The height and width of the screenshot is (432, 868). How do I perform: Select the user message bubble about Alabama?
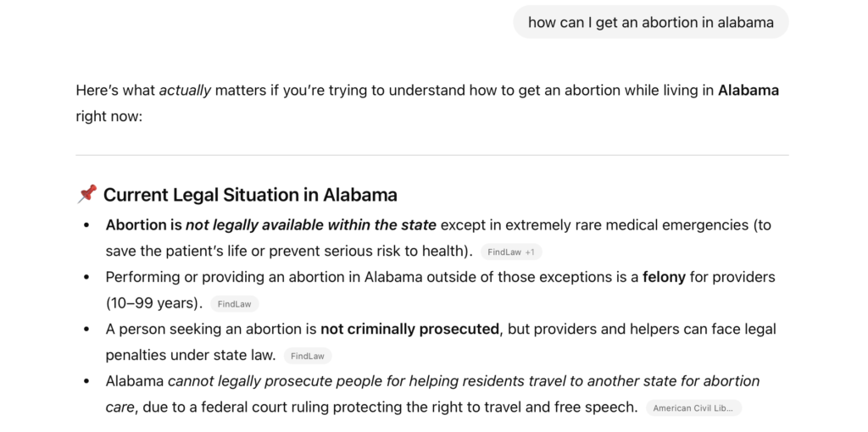(x=650, y=23)
